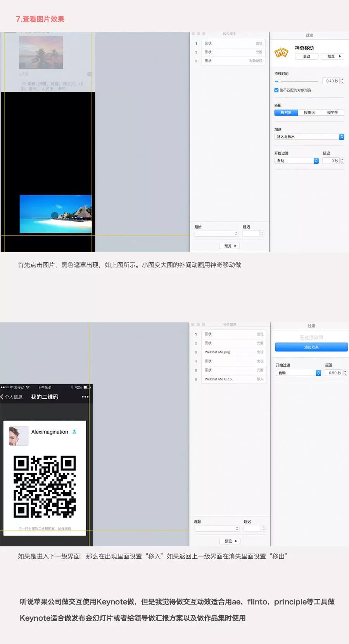The height and width of the screenshot is (644, 349).
Task: Open the 抹入与抹出 acceleration dropdown
Action: [309, 137]
